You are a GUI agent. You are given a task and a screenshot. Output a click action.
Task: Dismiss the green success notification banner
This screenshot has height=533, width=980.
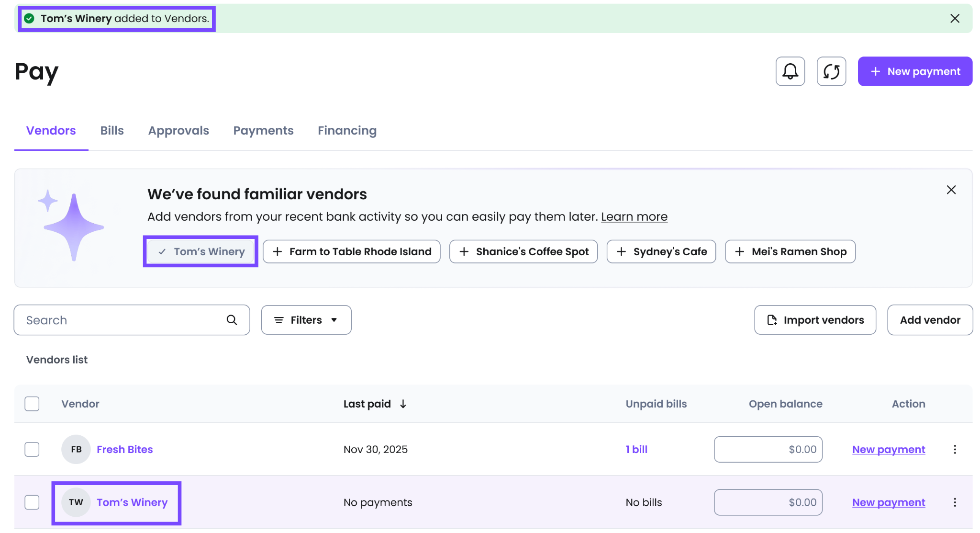tap(955, 18)
